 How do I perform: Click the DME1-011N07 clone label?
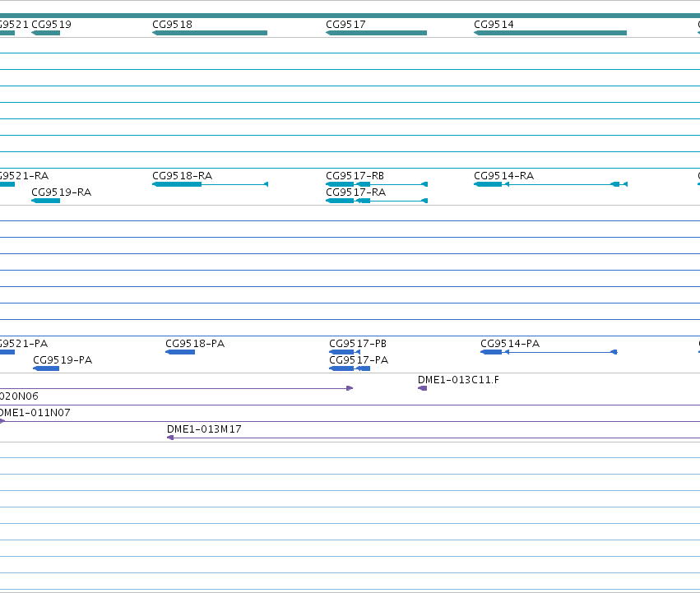[35, 413]
